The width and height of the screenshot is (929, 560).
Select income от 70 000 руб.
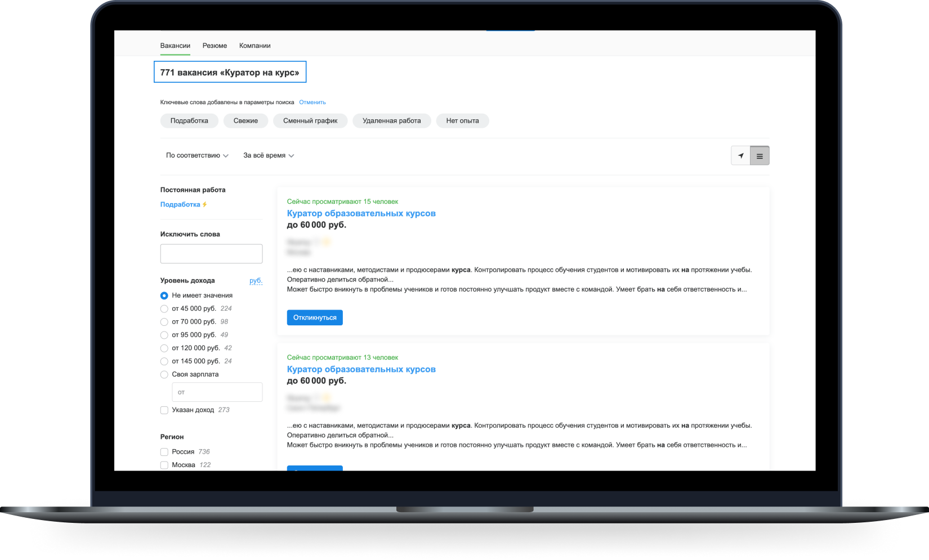coord(164,322)
